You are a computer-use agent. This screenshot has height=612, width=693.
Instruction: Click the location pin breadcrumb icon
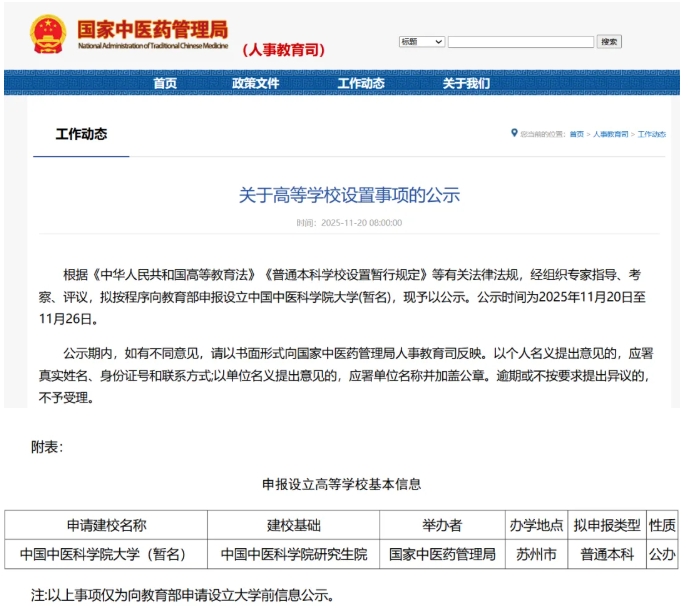tap(514, 133)
